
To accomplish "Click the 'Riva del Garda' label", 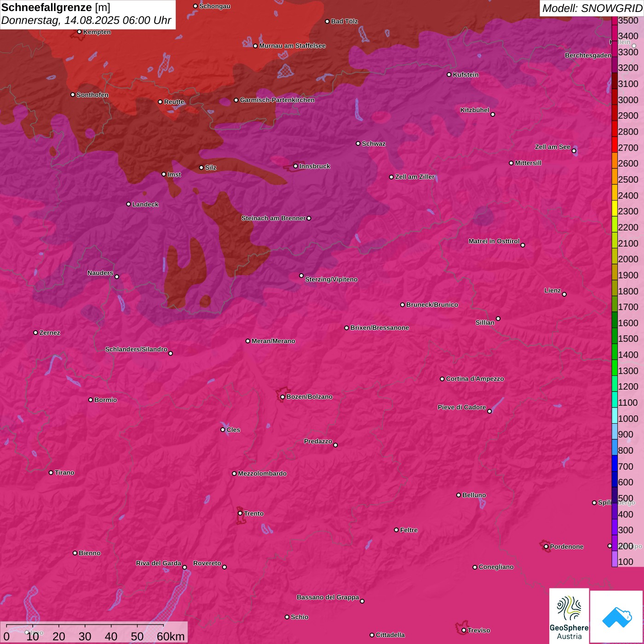I will [159, 563].
